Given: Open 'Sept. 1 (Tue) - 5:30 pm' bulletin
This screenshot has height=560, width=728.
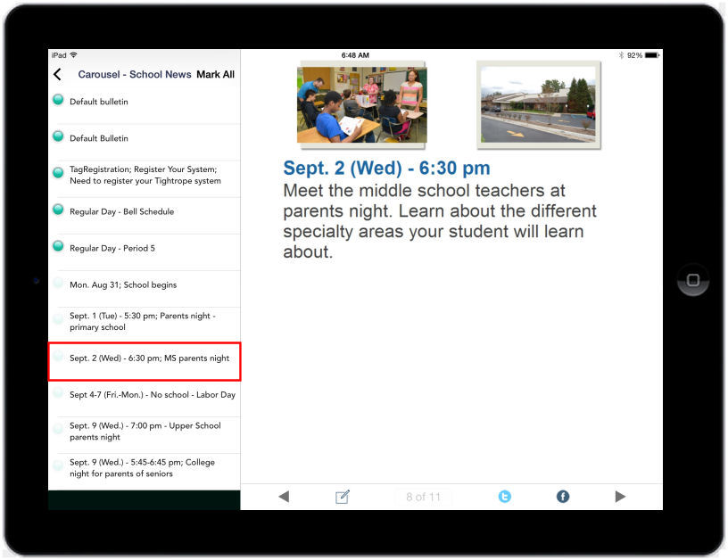Looking at the screenshot, I should point(145,325).
